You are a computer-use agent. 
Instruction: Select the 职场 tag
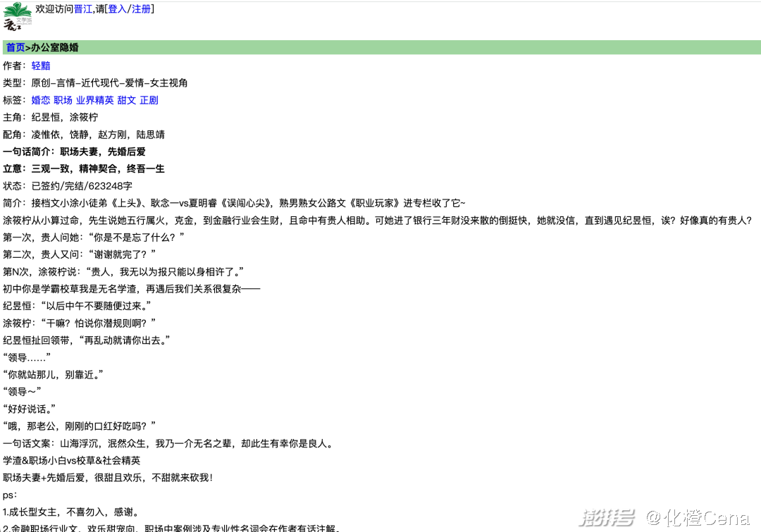tap(63, 100)
